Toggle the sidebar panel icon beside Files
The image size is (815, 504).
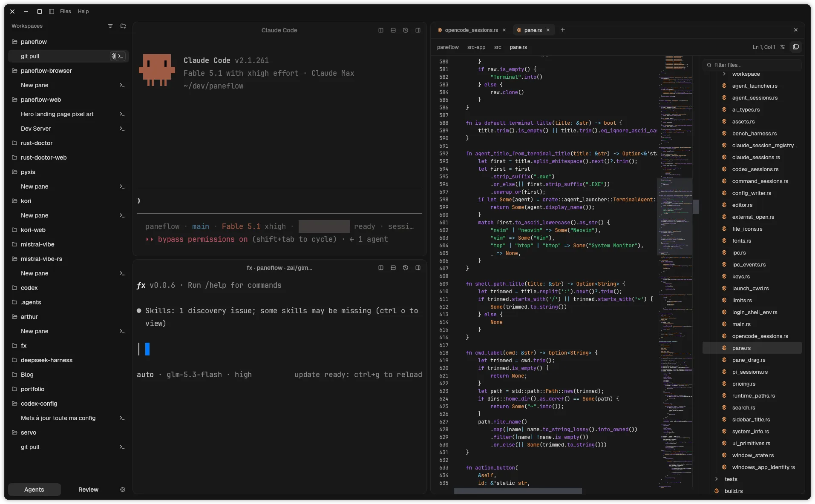tap(52, 11)
